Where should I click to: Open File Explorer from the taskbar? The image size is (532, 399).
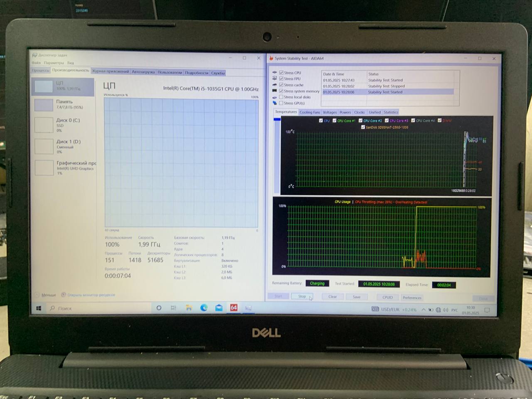[x=189, y=308]
